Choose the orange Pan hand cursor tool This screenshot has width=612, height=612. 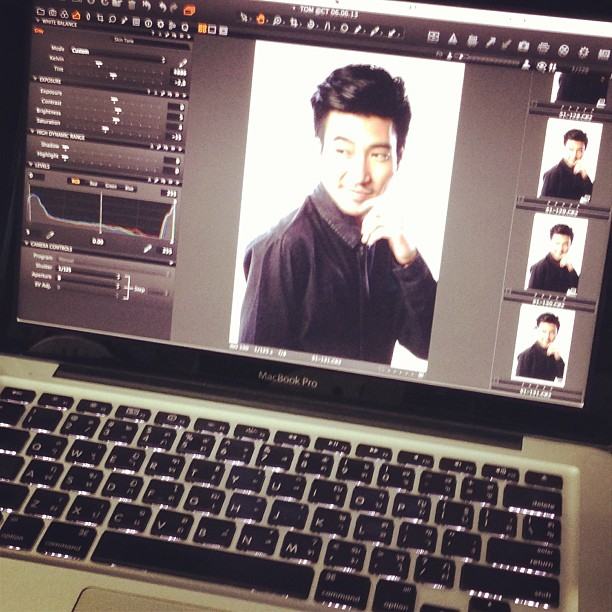click(x=261, y=19)
